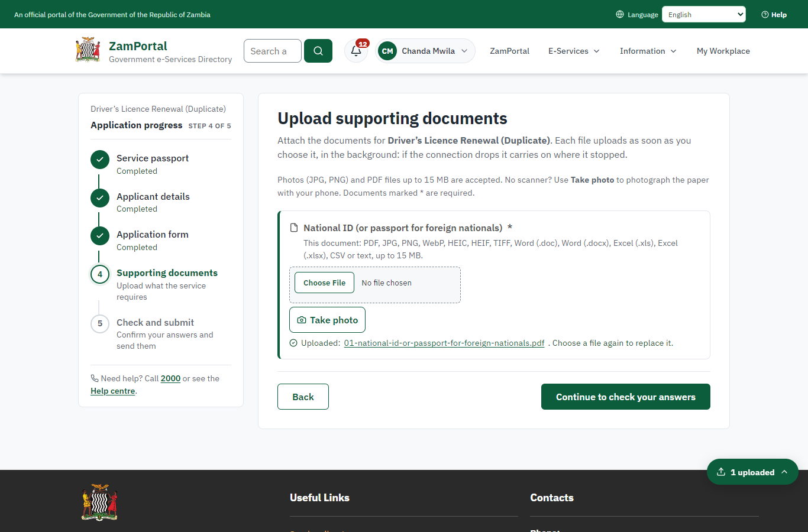The width and height of the screenshot is (808, 532).
Task: Click the 'STEP 4 OF 5' label
Action: [209, 126]
